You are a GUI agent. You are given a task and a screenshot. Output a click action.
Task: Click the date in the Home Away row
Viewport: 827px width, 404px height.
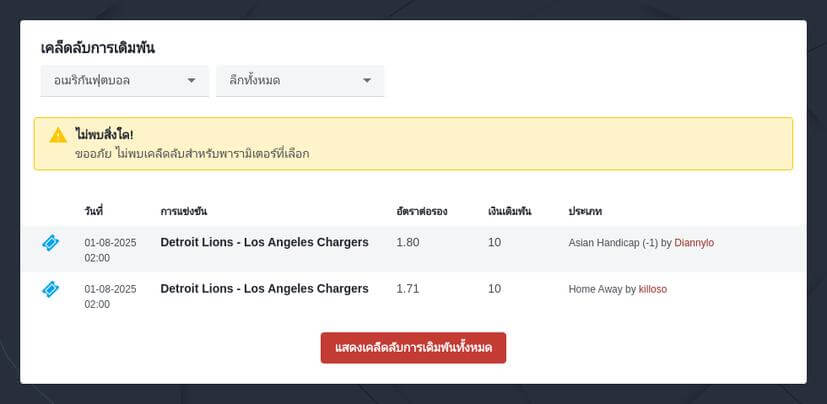(x=110, y=296)
